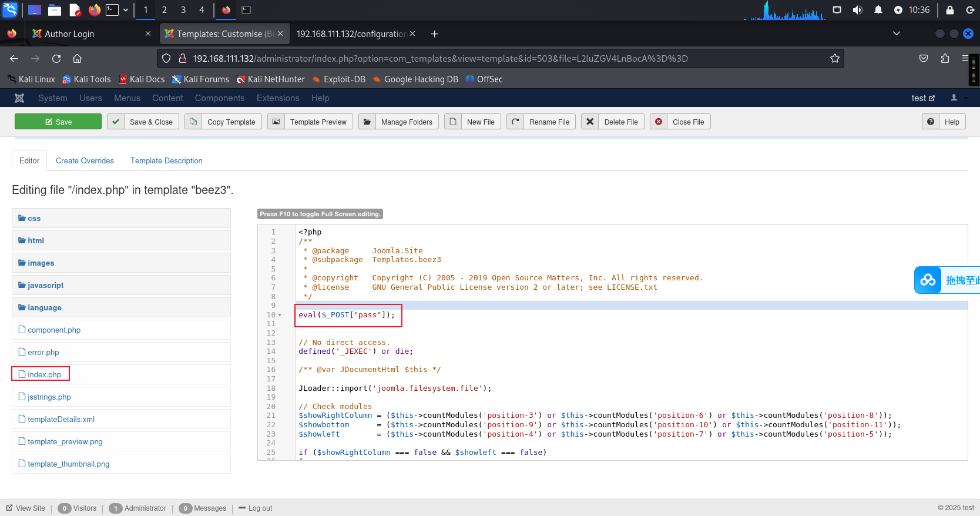Open a new browser tab

(434, 34)
